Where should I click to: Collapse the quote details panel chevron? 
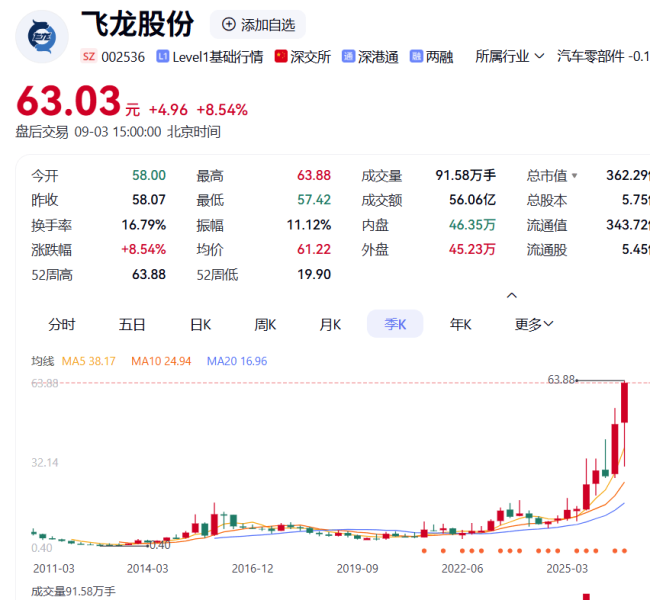click(512, 295)
